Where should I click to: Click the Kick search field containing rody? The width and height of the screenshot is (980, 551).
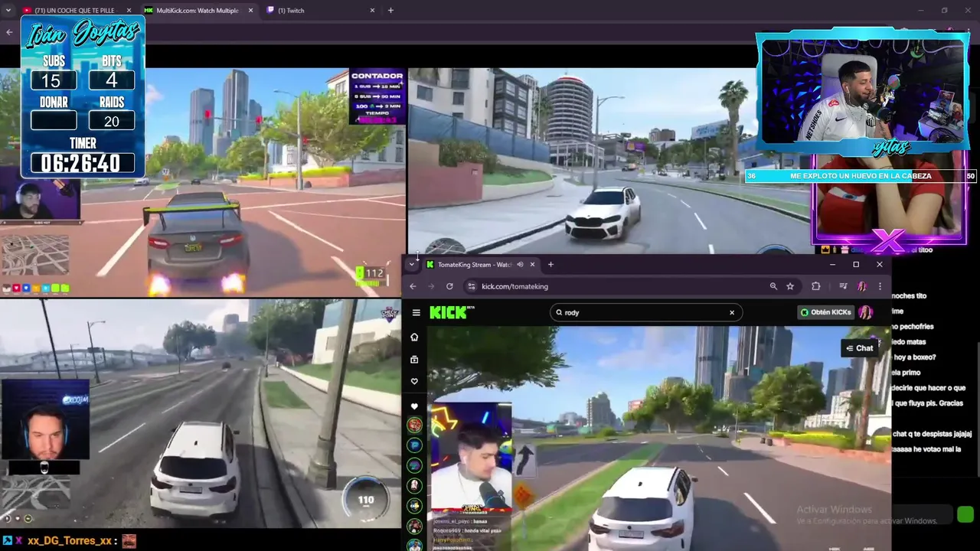click(645, 312)
